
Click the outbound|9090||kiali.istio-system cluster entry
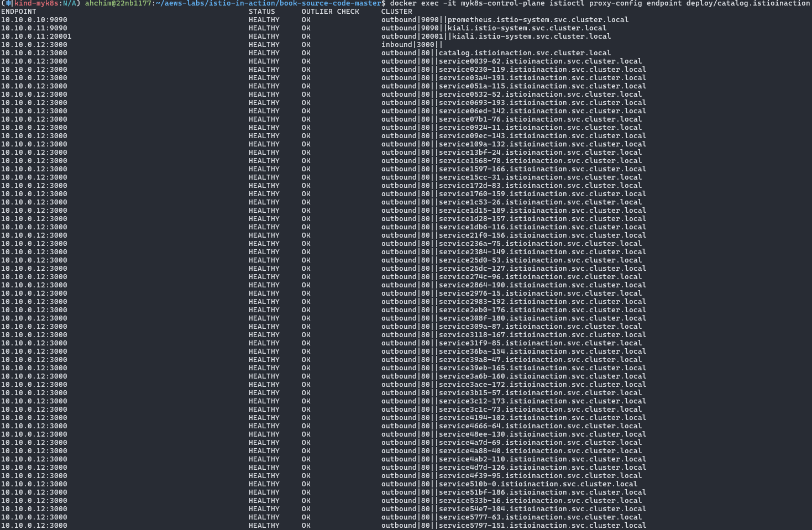tap(494, 28)
